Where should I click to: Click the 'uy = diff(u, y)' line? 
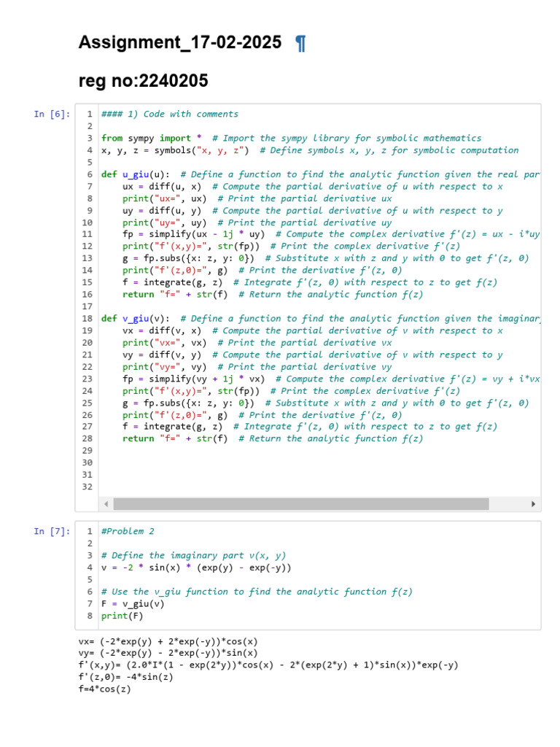tap(312, 211)
